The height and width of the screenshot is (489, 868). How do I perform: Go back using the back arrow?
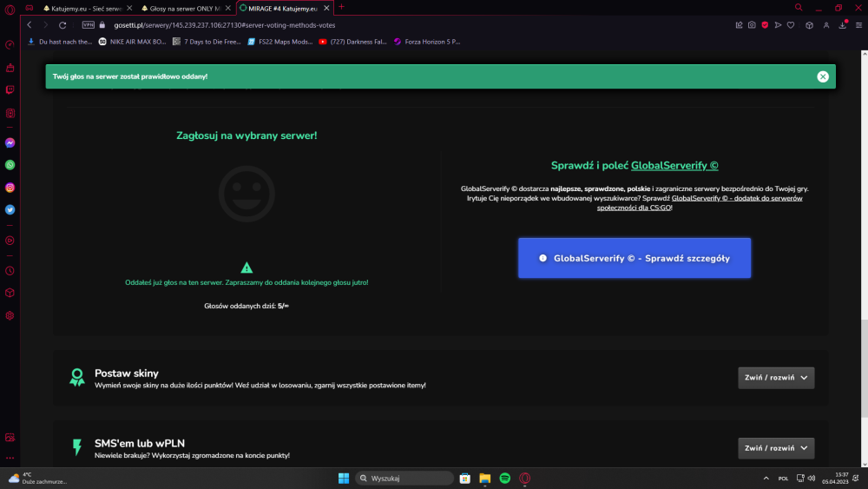coord(30,25)
